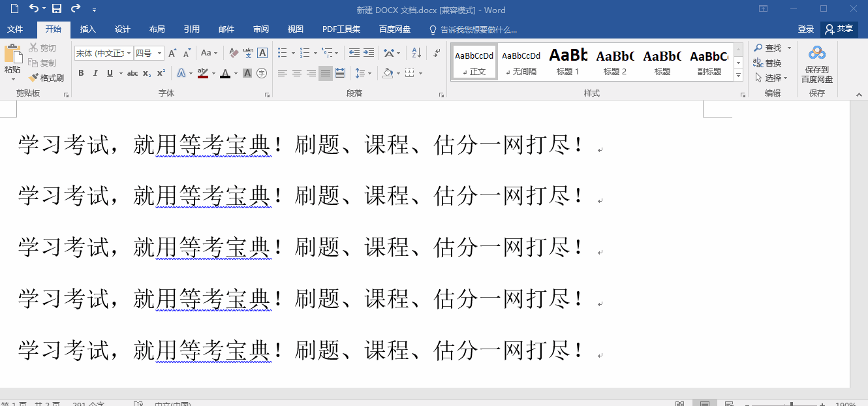Open the bullets list dropdown arrow
868x406 pixels.
293,53
